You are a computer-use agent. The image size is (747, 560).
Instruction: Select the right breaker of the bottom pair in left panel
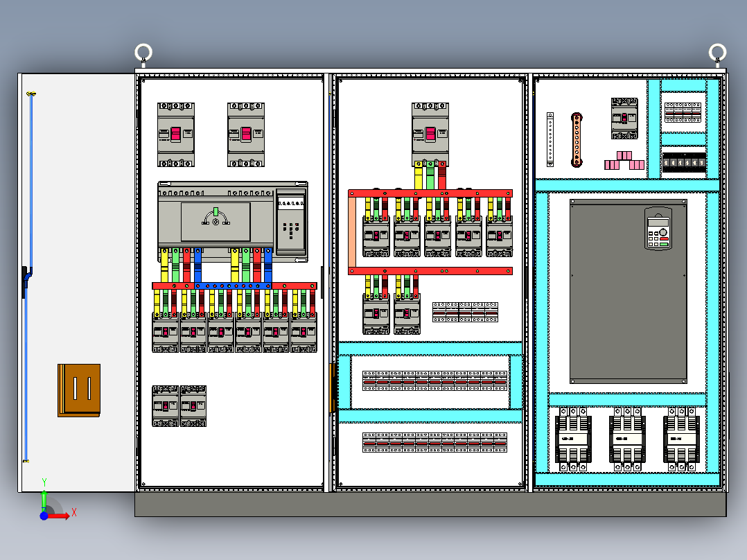[x=193, y=406]
